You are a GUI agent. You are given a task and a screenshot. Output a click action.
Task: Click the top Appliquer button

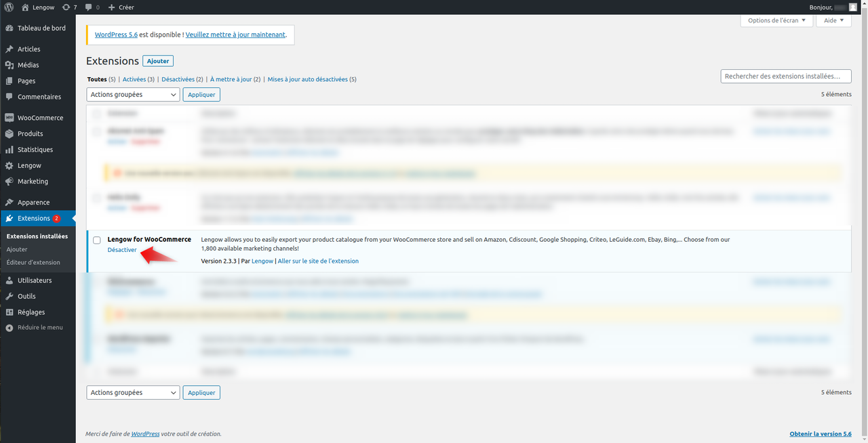(x=201, y=95)
